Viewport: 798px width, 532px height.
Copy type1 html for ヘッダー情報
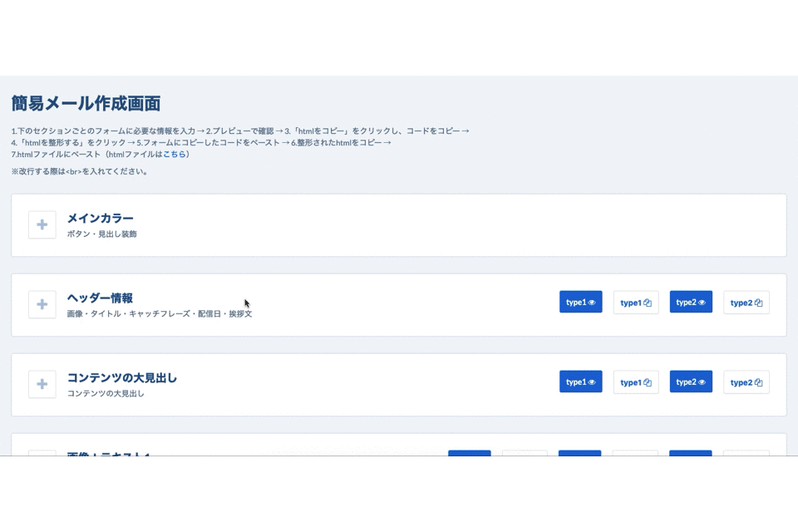(x=636, y=303)
